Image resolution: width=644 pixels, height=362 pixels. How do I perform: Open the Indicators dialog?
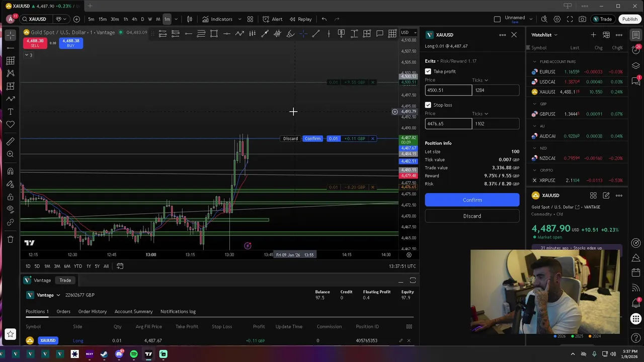(218, 19)
